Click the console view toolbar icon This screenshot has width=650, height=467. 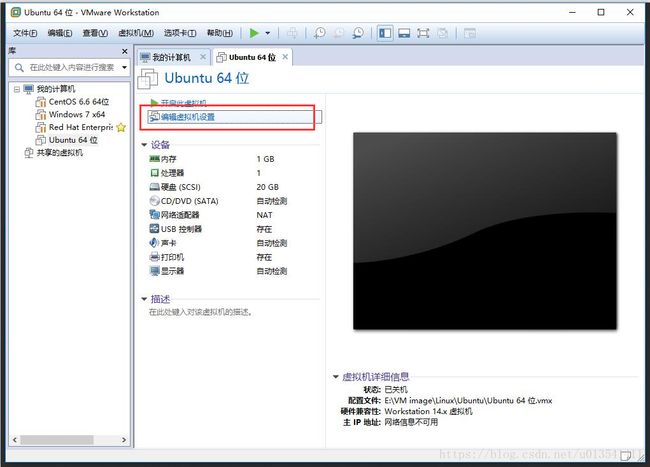pos(470,33)
